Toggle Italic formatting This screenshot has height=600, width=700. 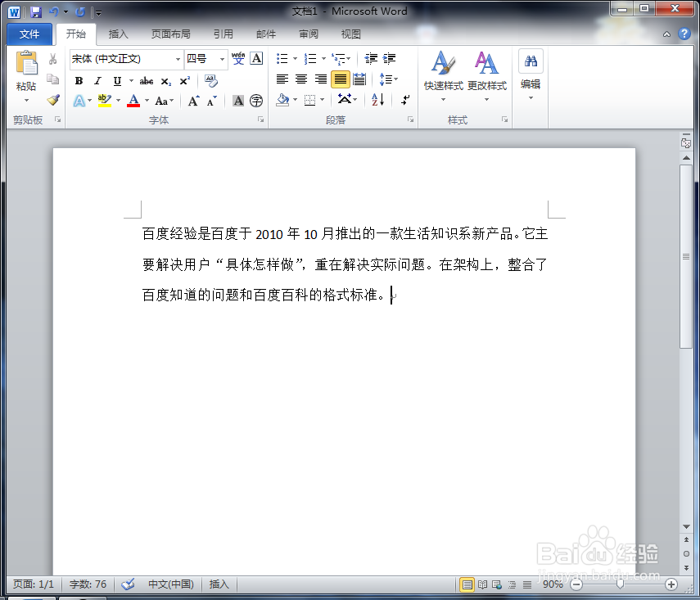[x=97, y=81]
